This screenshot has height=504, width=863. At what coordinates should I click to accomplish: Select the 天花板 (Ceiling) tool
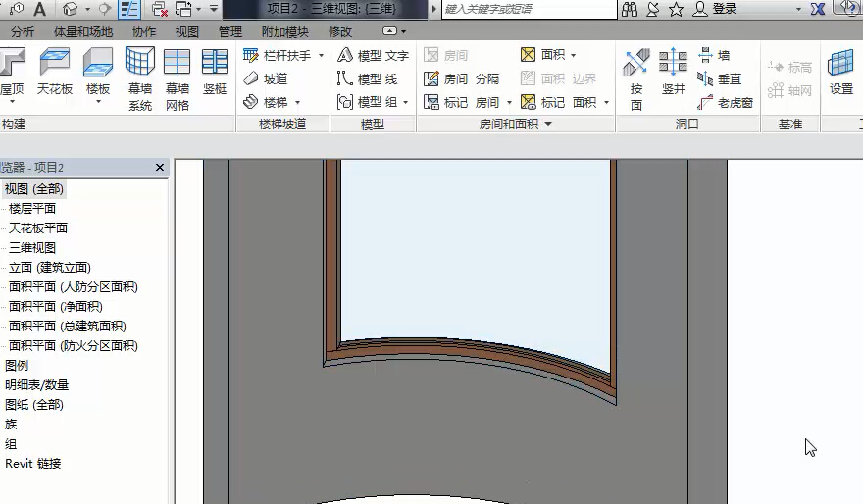[x=55, y=72]
